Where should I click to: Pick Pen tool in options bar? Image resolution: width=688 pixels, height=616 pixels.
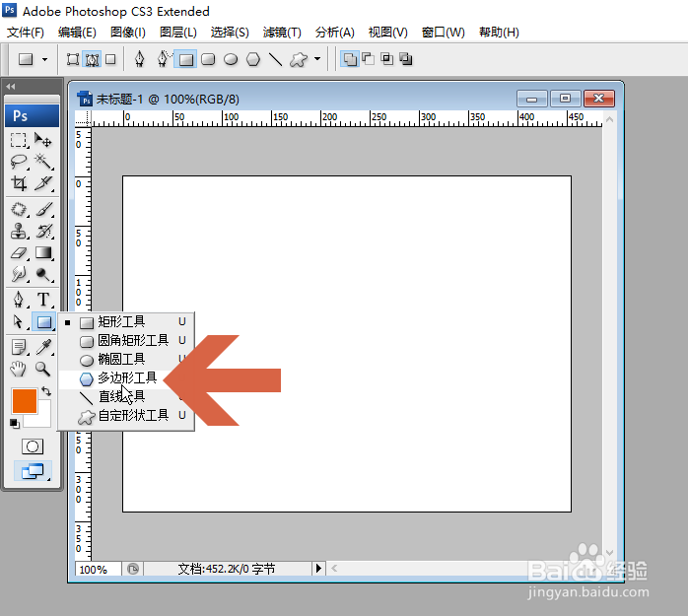[140, 59]
